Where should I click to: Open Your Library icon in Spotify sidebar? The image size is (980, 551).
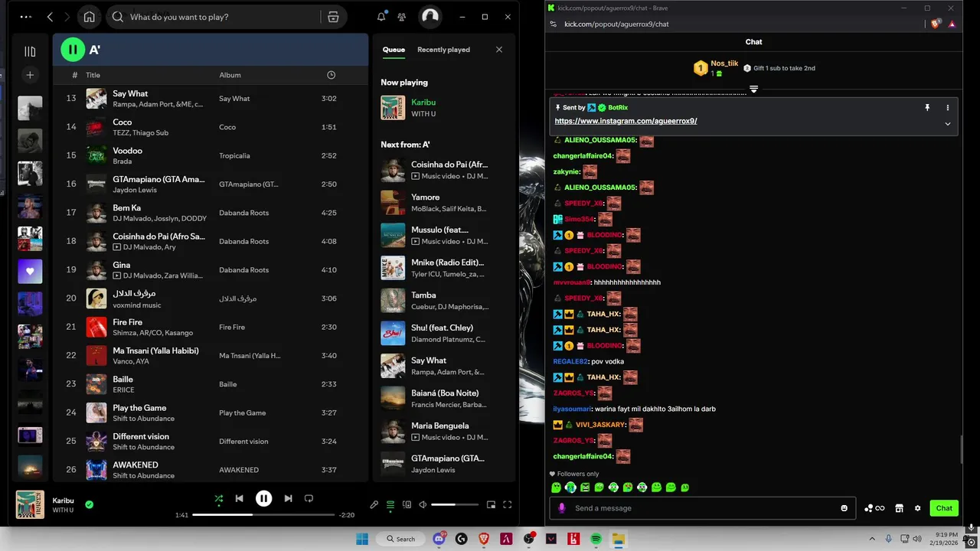[30, 51]
